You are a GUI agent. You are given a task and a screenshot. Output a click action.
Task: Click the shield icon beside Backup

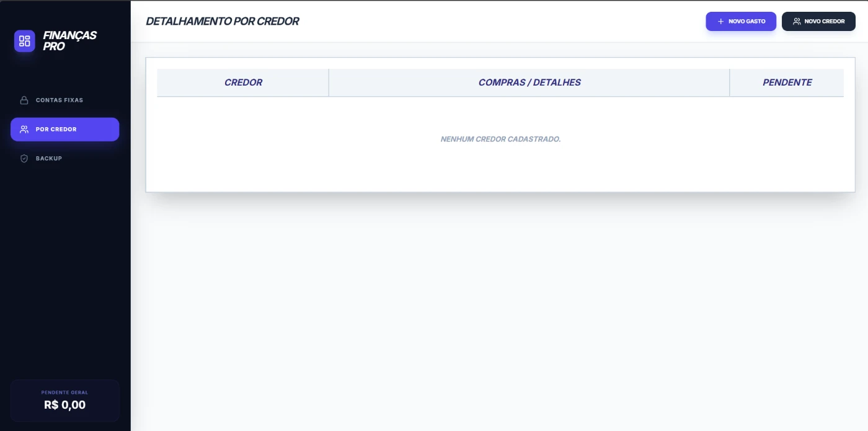[24, 159]
